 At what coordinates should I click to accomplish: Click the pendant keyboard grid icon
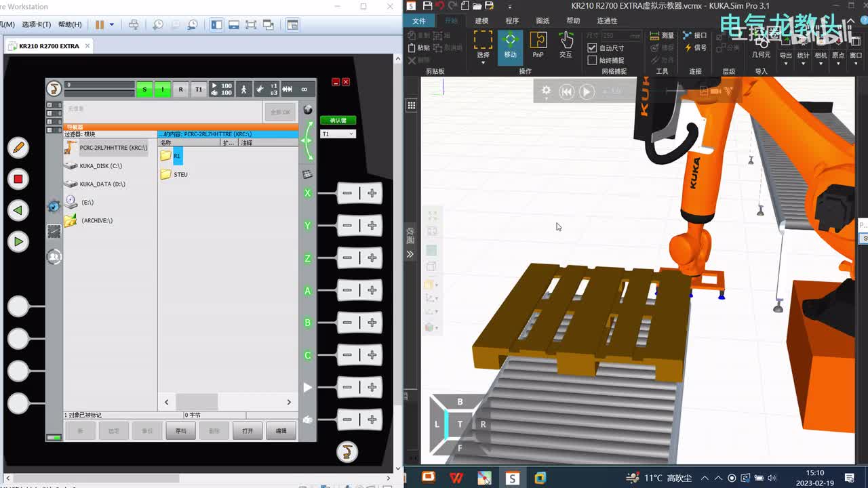pyautogui.click(x=307, y=174)
